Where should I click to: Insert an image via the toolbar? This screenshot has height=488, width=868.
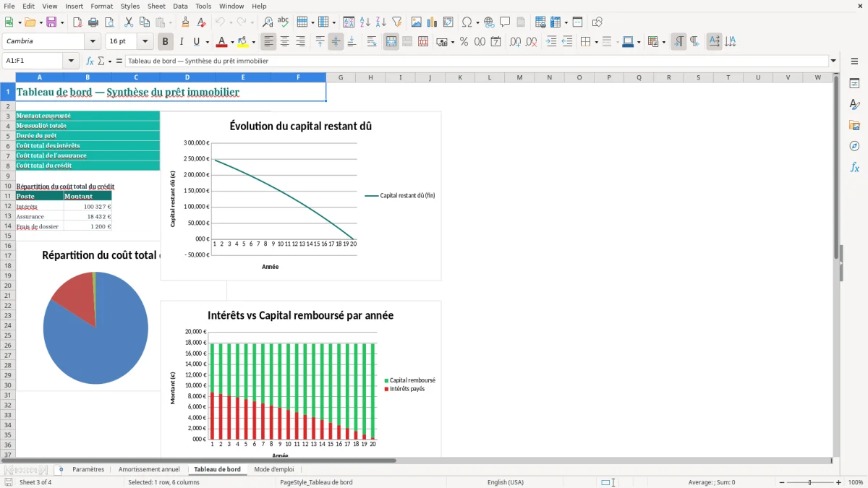[417, 22]
